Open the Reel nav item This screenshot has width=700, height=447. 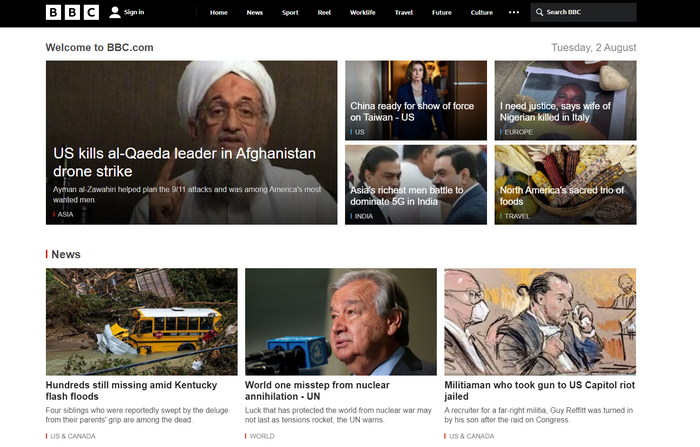point(324,13)
